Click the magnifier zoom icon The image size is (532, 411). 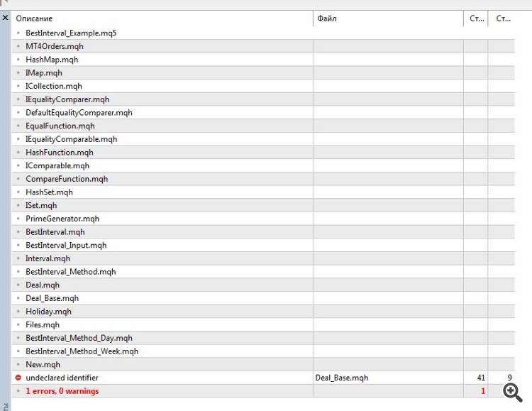[512, 393]
